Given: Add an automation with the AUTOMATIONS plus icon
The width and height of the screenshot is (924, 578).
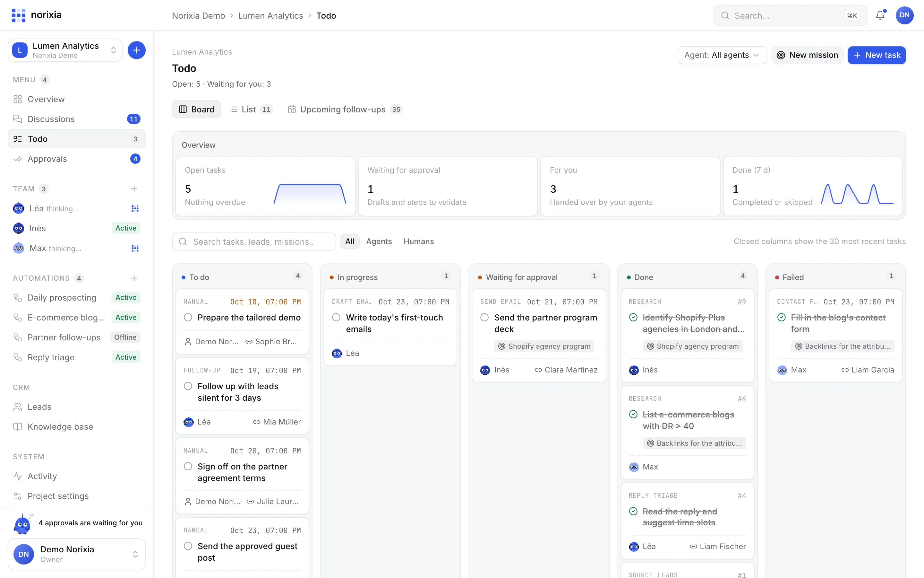Looking at the screenshot, I should (x=134, y=278).
